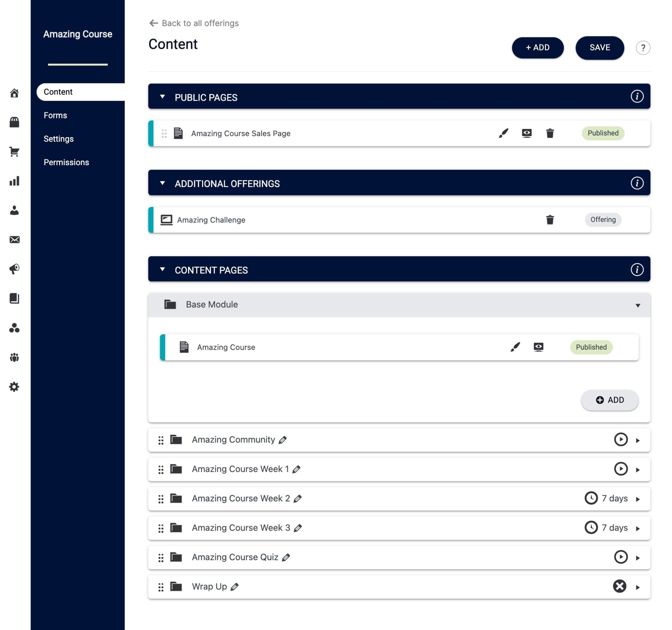Toggle the release play control on Amazing Community
The height and width of the screenshot is (630, 672).
point(620,439)
